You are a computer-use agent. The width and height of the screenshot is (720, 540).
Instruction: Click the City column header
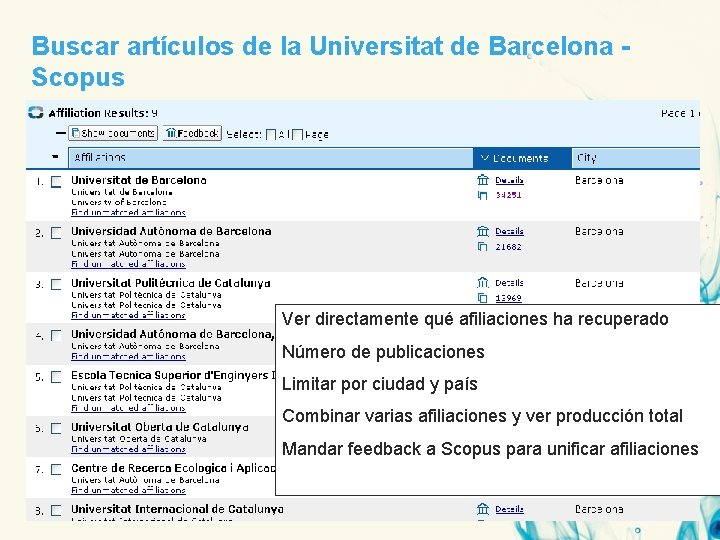click(x=636, y=158)
